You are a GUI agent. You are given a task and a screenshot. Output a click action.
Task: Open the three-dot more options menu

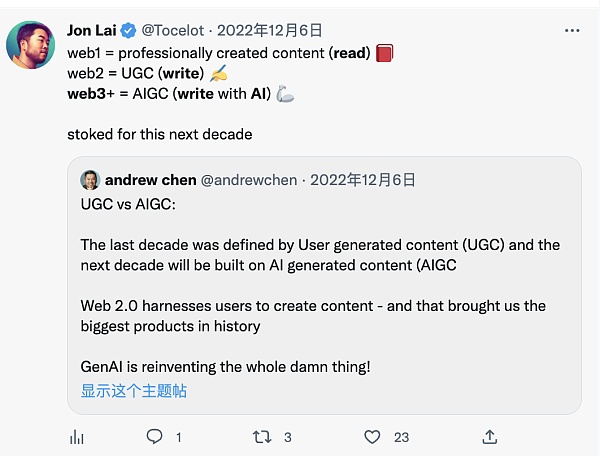(x=572, y=30)
